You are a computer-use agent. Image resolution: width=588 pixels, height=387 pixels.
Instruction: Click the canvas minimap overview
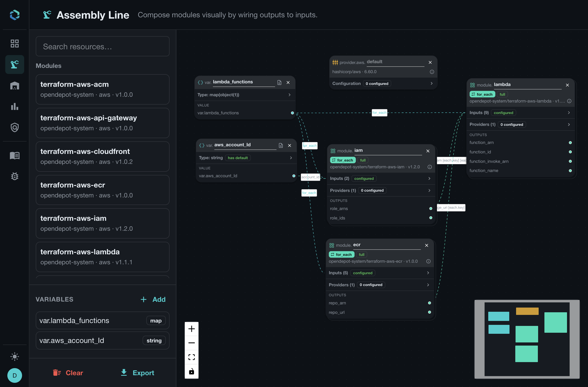click(x=527, y=339)
